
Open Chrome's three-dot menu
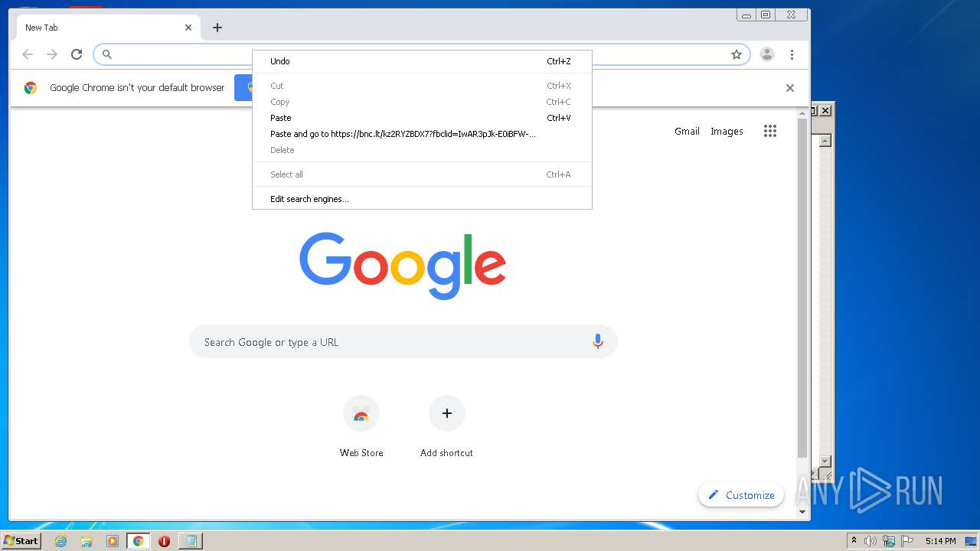tap(792, 54)
